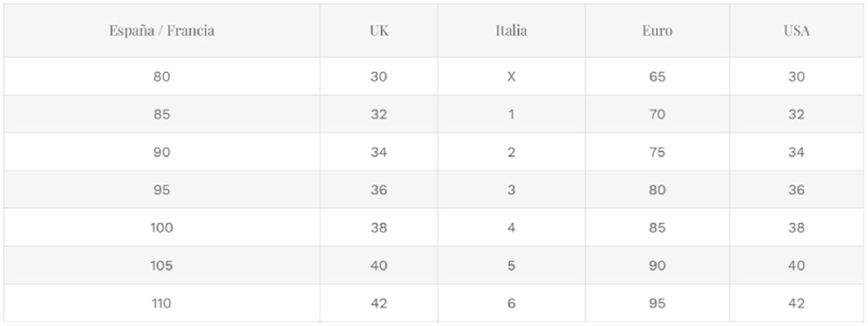Image resolution: width=868 pixels, height=326 pixels.
Task: Select size 105 in España / Francia column
Action: point(162,266)
